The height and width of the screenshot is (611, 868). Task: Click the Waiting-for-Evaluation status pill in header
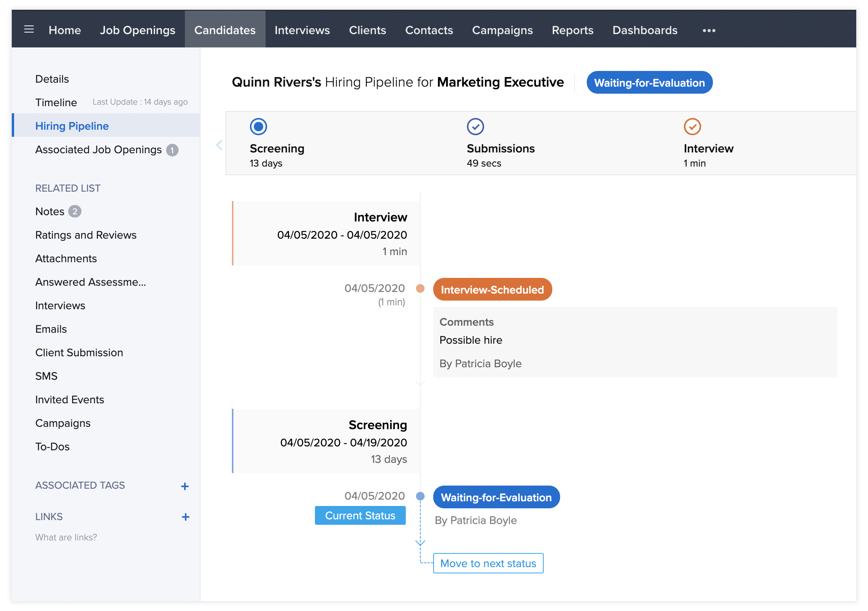pos(649,83)
